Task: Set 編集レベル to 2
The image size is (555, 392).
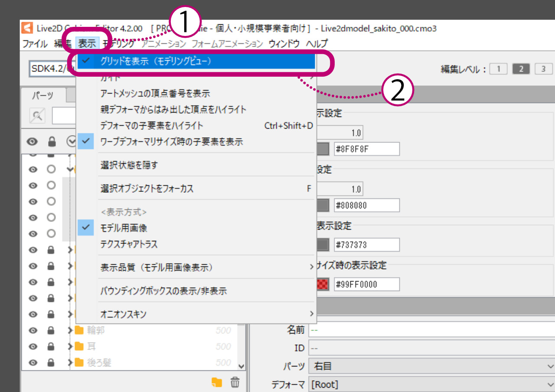Action: pyautogui.click(x=521, y=69)
